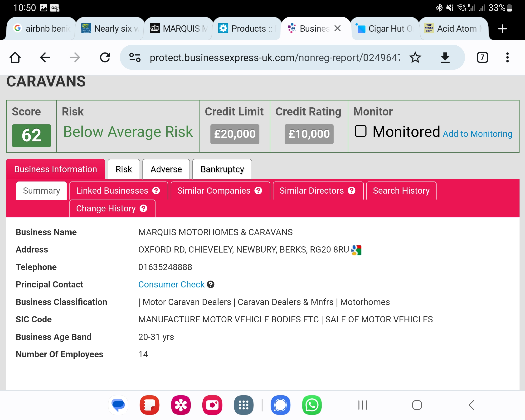Click the Consumer Check link

click(171, 284)
